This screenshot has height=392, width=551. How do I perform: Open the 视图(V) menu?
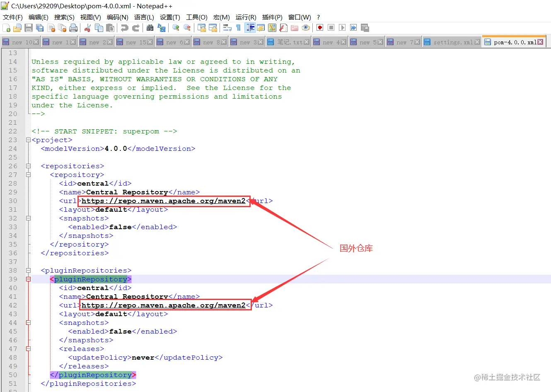click(90, 17)
